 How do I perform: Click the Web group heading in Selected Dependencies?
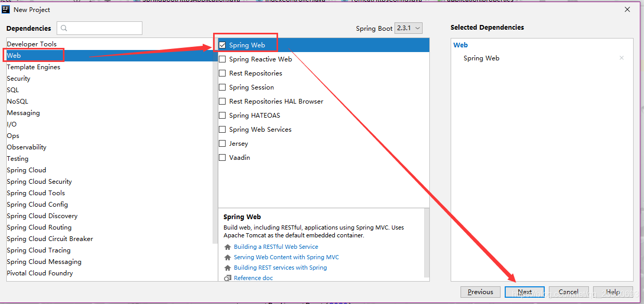(x=461, y=45)
